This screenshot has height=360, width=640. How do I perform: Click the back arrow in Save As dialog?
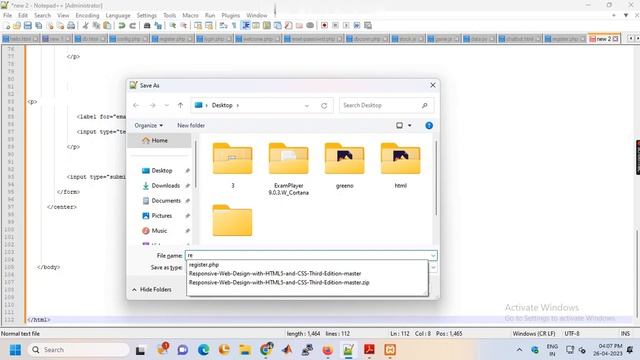pos(136,105)
